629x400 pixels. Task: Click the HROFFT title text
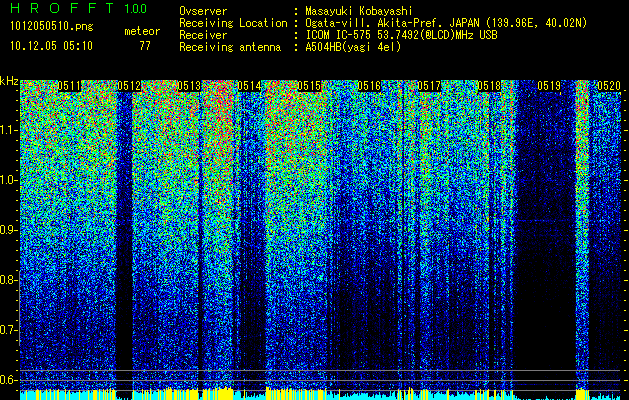62,8
